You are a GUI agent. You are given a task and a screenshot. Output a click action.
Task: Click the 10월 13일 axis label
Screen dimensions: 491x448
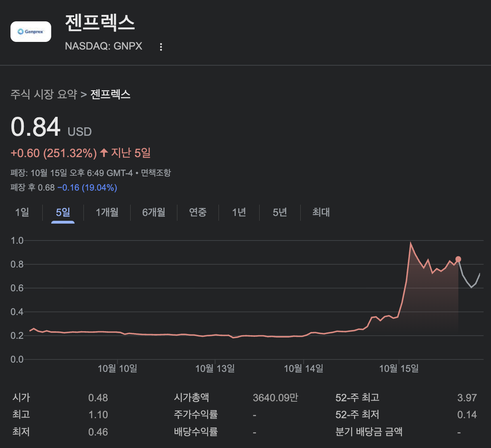tap(215, 368)
